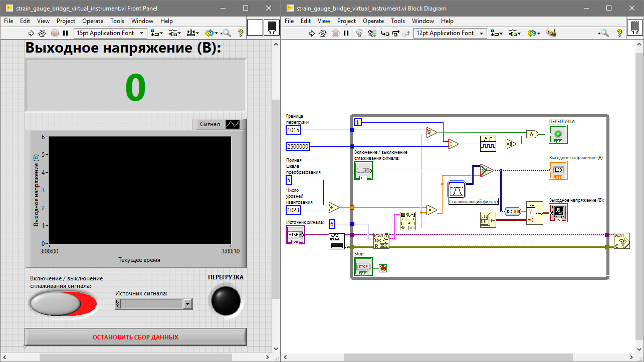The width and height of the screenshot is (644, 362).
Task: Click the smoothing filter Express VI node
Action: click(x=457, y=190)
